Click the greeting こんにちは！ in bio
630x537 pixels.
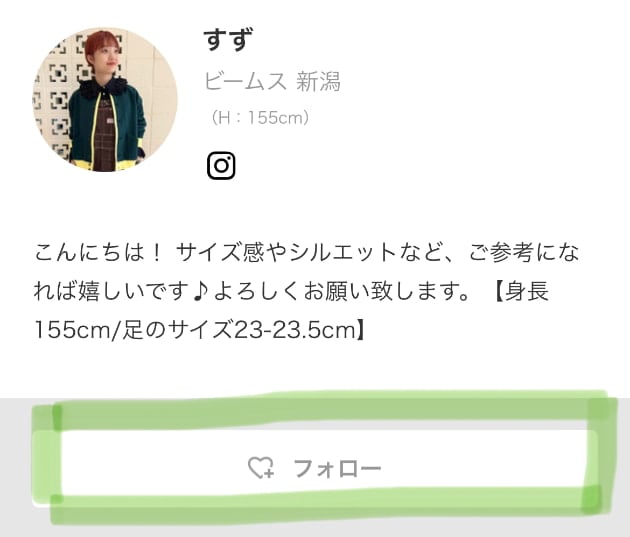pyautogui.click(x=98, y=253)
